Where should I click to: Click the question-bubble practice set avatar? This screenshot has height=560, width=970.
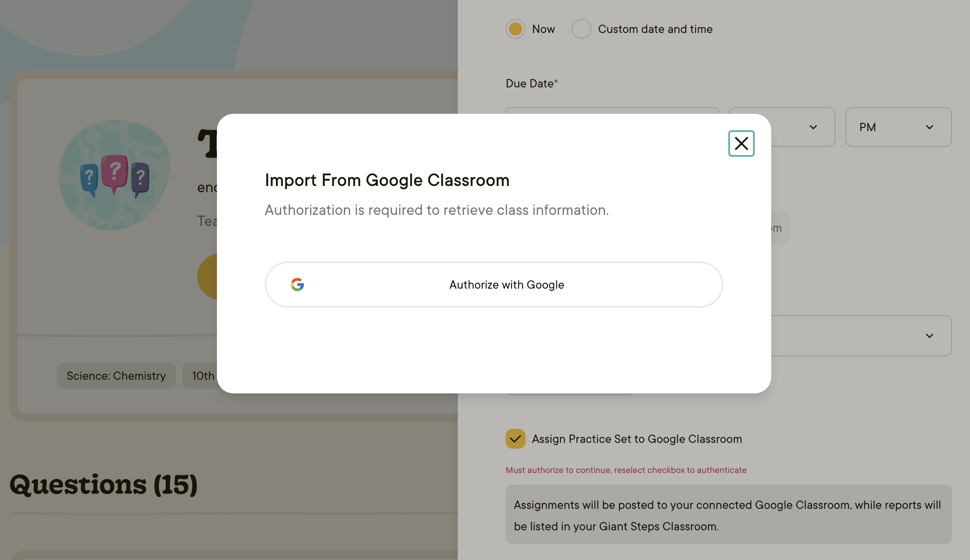[114, 176]
